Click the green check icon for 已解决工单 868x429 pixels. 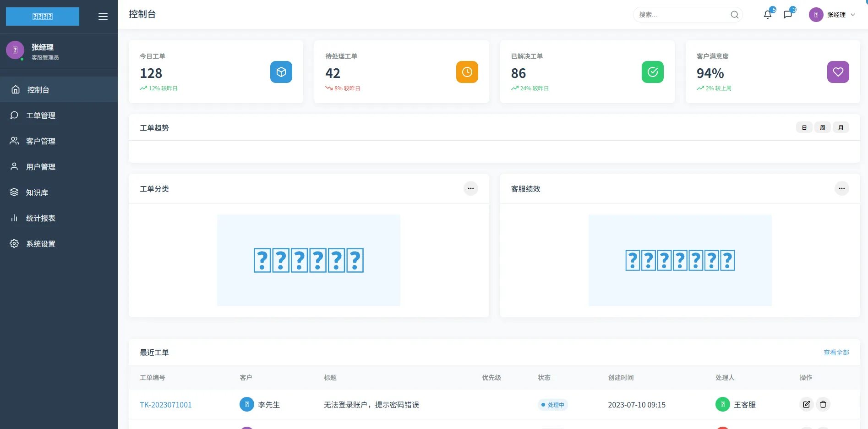pyautogui.click(x=653, y=72)
